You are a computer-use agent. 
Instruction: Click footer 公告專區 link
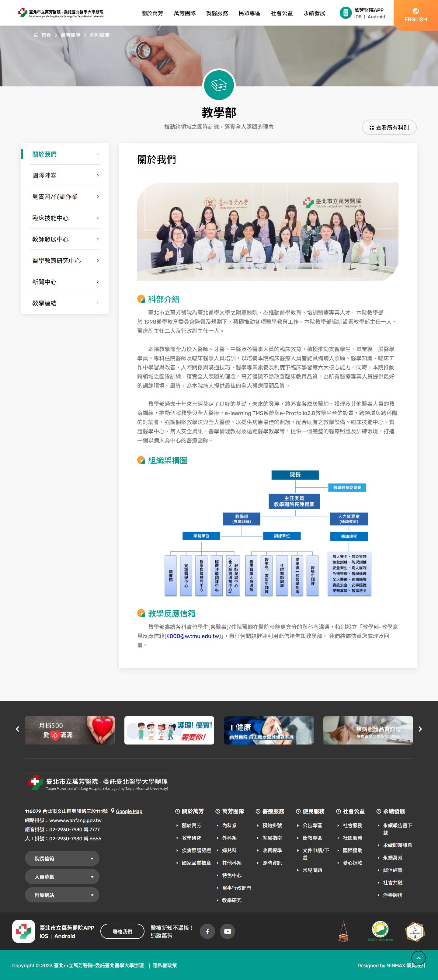click(312, 825)
